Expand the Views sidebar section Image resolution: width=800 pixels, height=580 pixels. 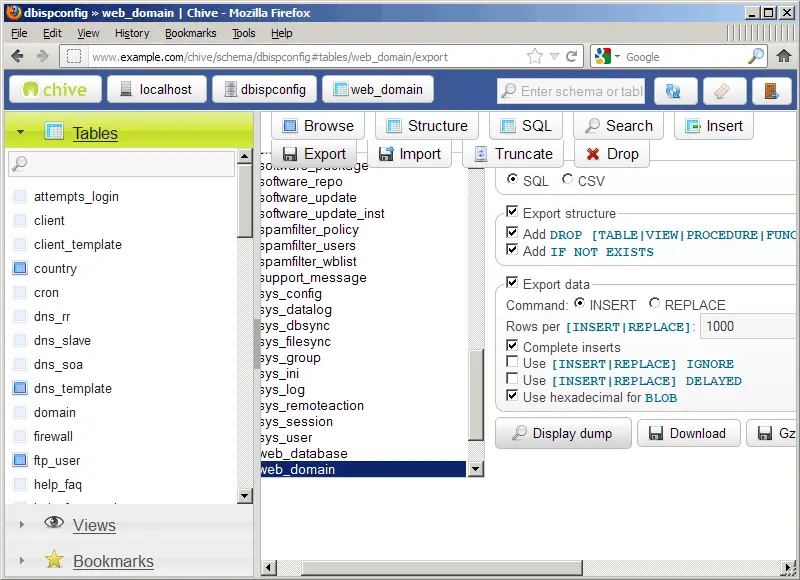(21, 524)
